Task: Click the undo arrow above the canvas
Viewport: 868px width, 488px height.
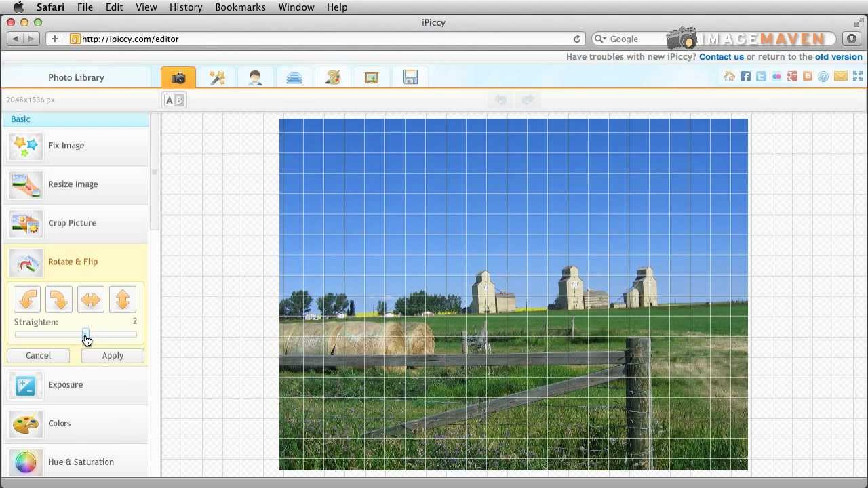Action: [500, 100]
